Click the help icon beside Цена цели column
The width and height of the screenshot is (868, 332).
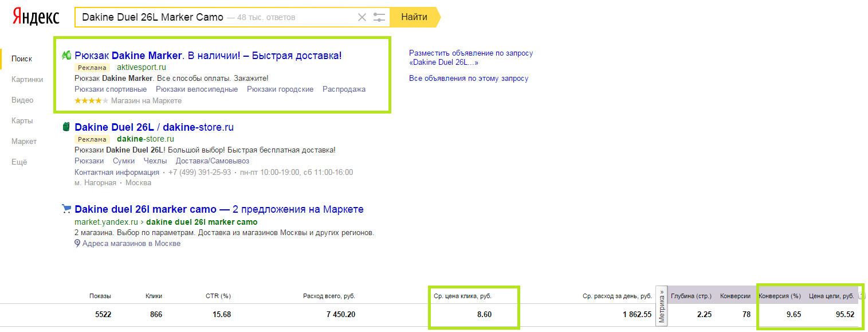coord(861,296)
